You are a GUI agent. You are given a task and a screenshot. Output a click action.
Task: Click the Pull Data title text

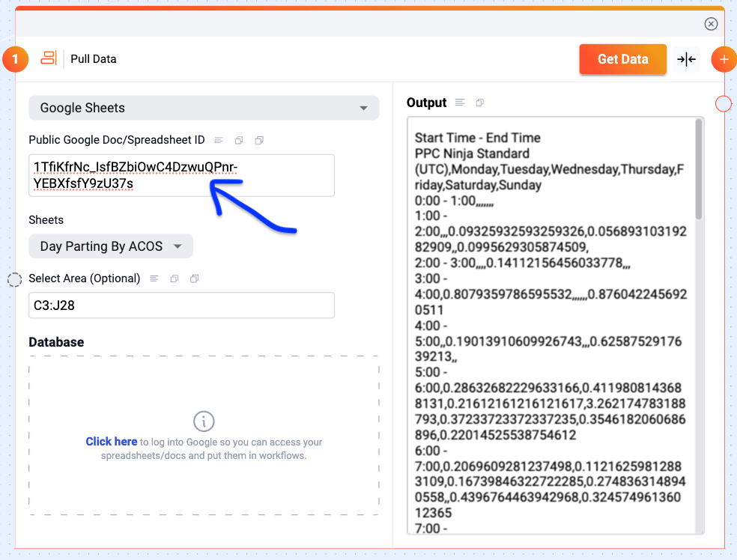[94, 59]
